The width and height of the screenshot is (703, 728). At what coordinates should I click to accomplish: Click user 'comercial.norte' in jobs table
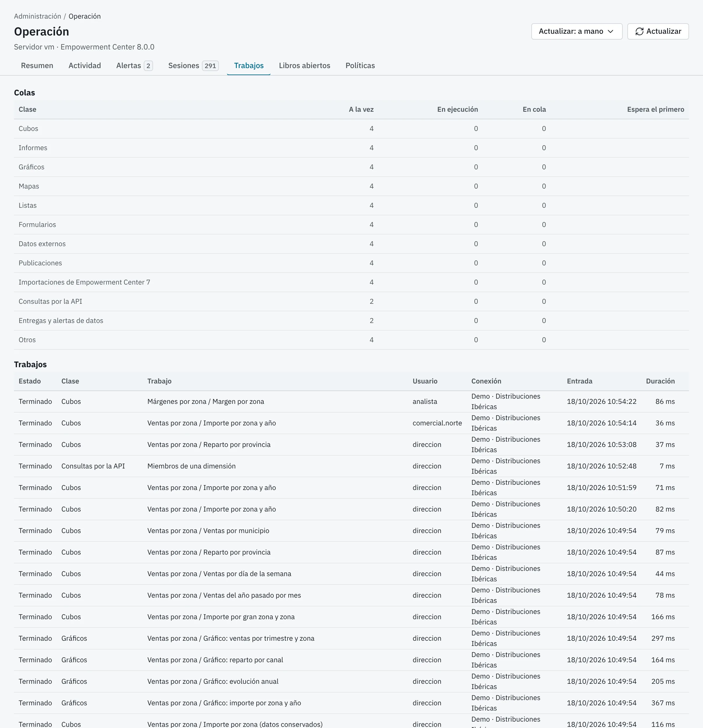[x=437, y=423]
